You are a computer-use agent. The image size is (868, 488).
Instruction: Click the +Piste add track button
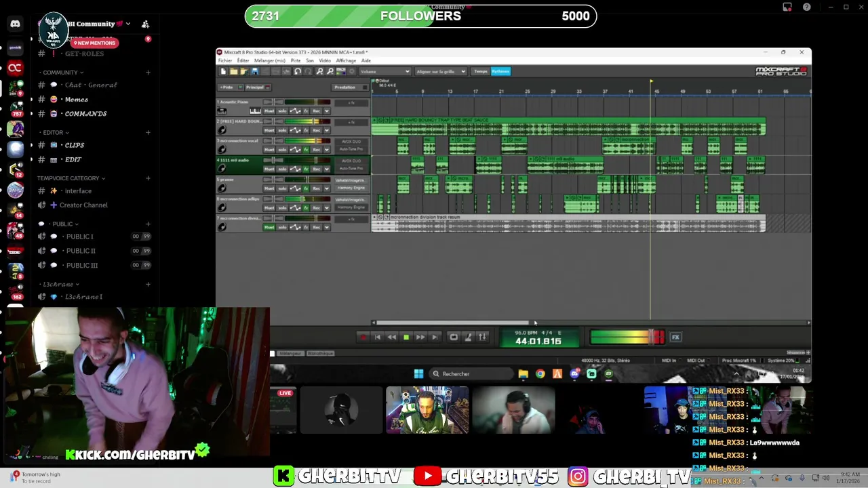pos(231,87)
